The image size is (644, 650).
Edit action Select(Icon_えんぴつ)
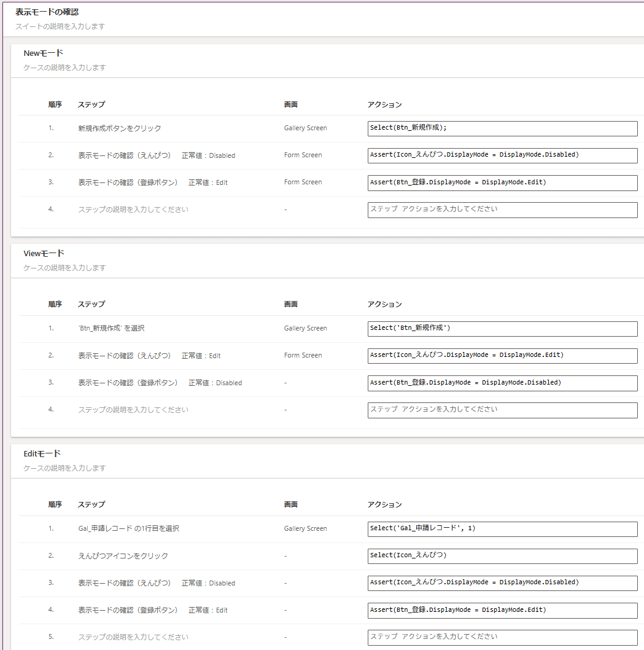point(502,556)
